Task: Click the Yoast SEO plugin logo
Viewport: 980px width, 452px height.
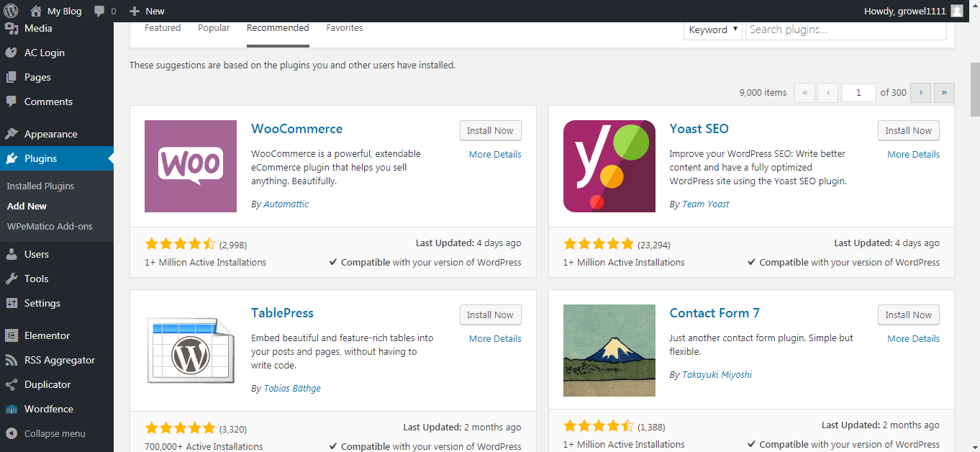Action: (x=609, y=166)
